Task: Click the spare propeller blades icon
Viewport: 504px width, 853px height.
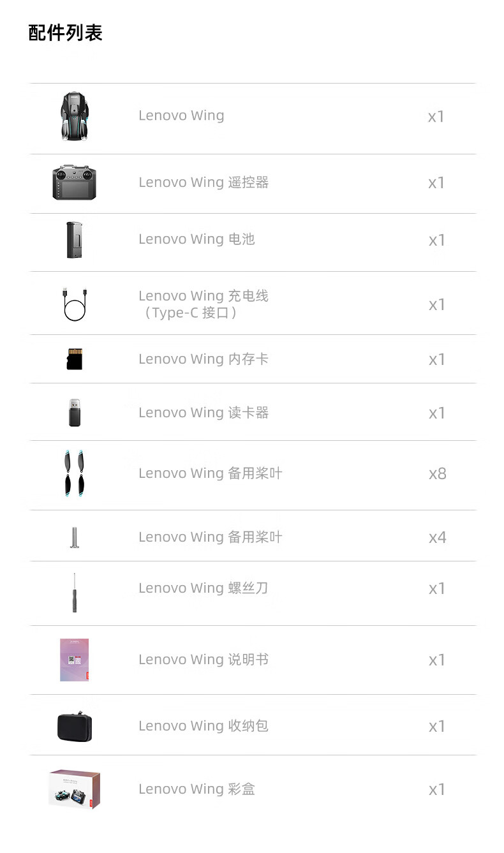Action: (75, 474)
